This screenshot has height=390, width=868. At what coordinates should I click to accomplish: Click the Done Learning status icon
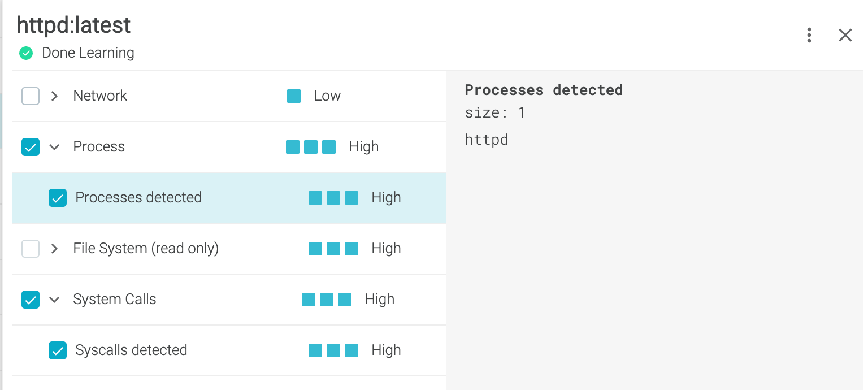pyautogui.click(x=26, y=53)
